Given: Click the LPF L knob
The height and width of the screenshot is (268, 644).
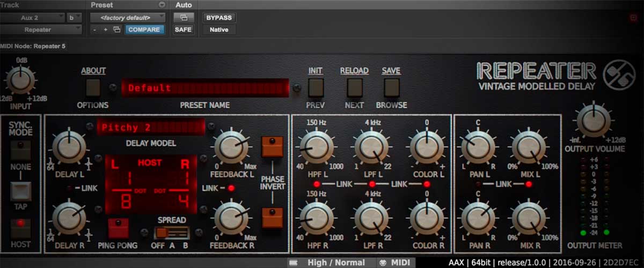Looking at the screenshot, I should pyautogui.click(x=371, y=147).
